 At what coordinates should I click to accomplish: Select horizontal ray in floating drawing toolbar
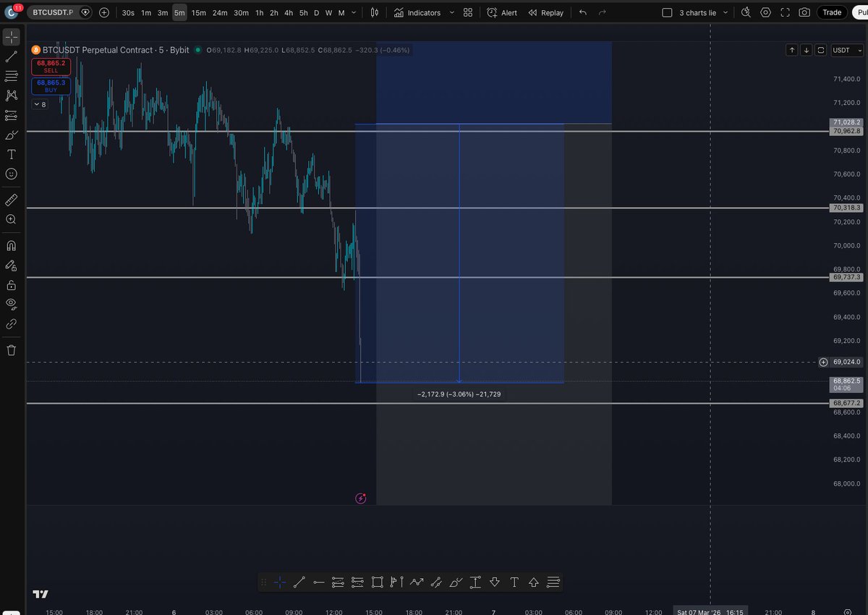coord(318,582)
